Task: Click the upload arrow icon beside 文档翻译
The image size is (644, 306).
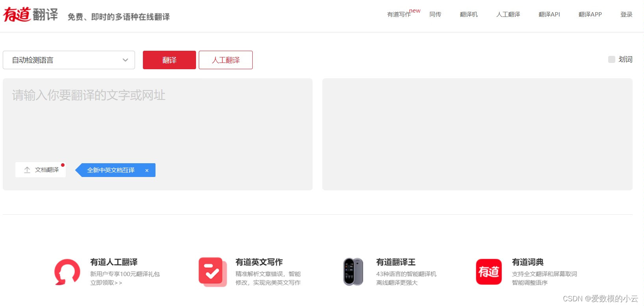Action: 27,170
